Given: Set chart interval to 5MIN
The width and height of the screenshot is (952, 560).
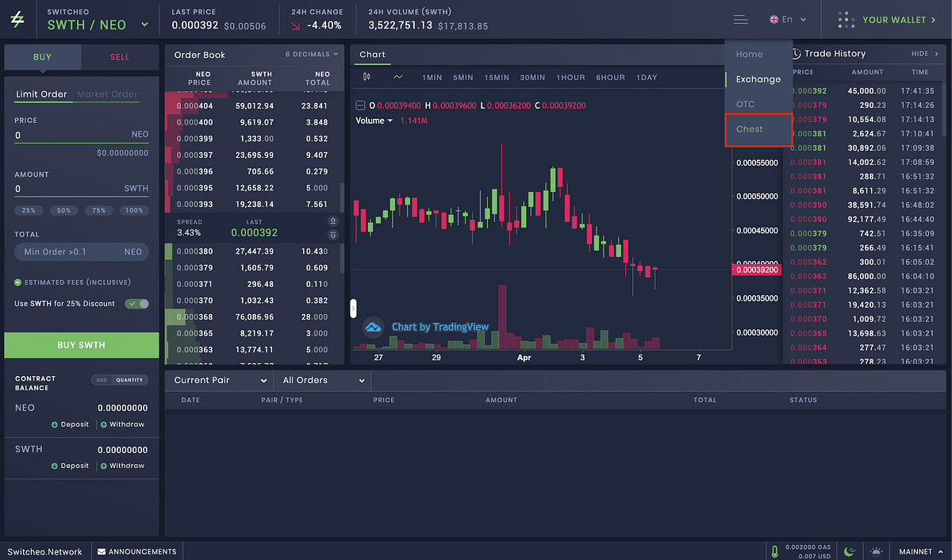Looking at the screenshot, I should [x=463, y=78].
